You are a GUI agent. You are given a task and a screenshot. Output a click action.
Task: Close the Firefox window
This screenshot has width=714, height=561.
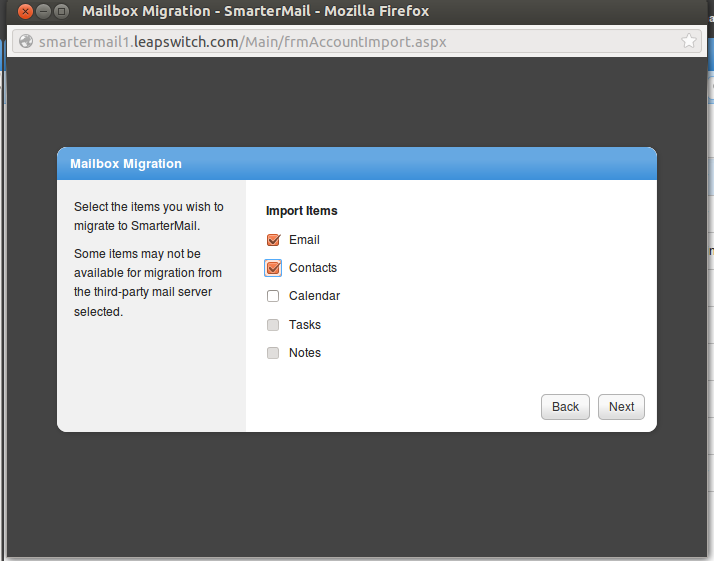(x=26, y=11)
